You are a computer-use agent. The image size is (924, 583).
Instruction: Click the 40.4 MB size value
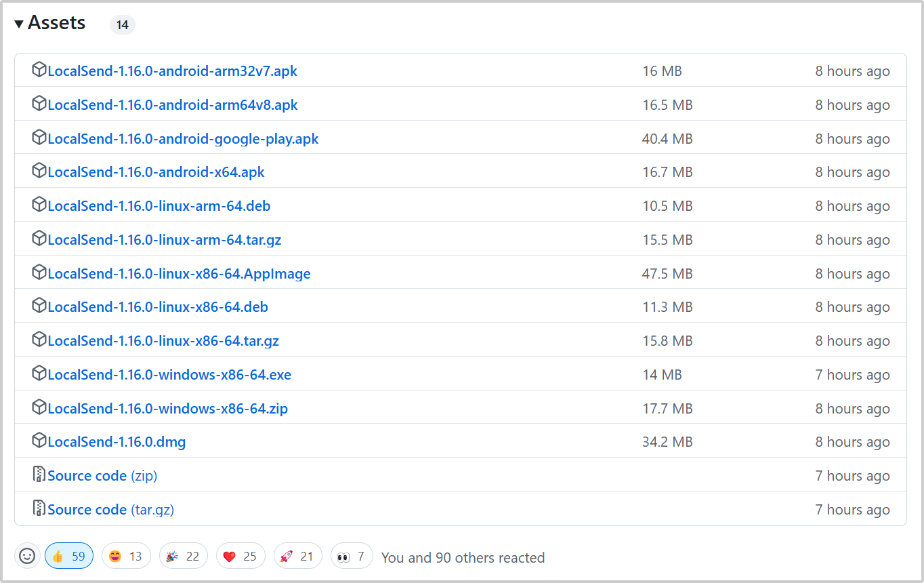pos(667,138)
